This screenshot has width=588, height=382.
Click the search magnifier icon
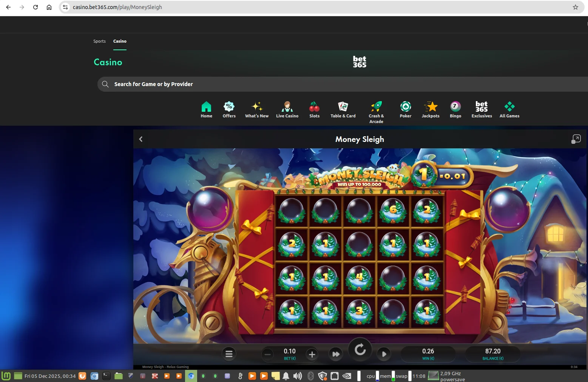tap(105, 84)
